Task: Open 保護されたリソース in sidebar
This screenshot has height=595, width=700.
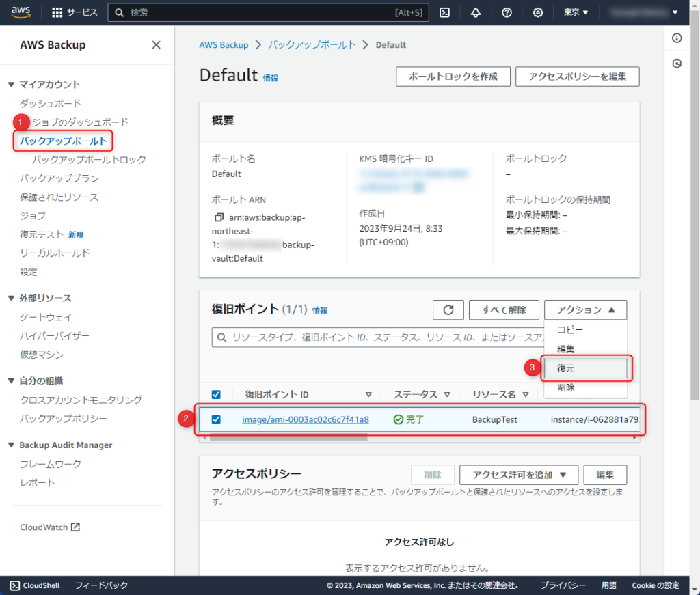Action: click(59, 197)
